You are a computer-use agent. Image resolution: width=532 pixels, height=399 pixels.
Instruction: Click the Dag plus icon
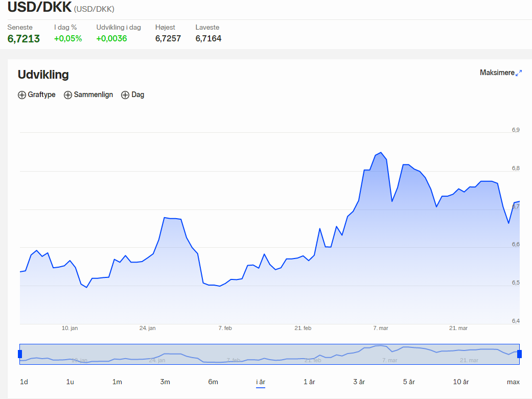tap(125, 95)
